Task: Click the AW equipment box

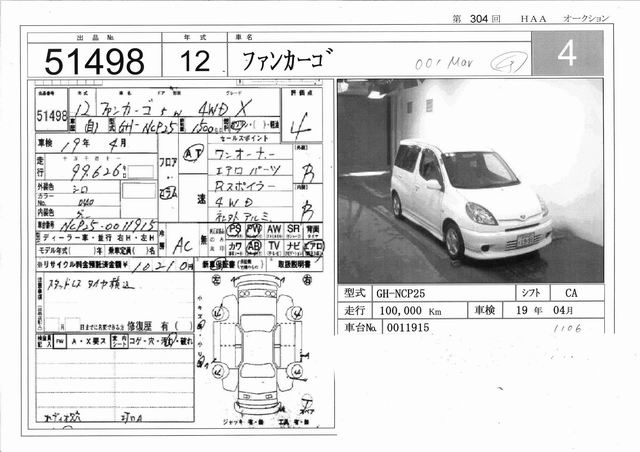Action: point(273,231)
